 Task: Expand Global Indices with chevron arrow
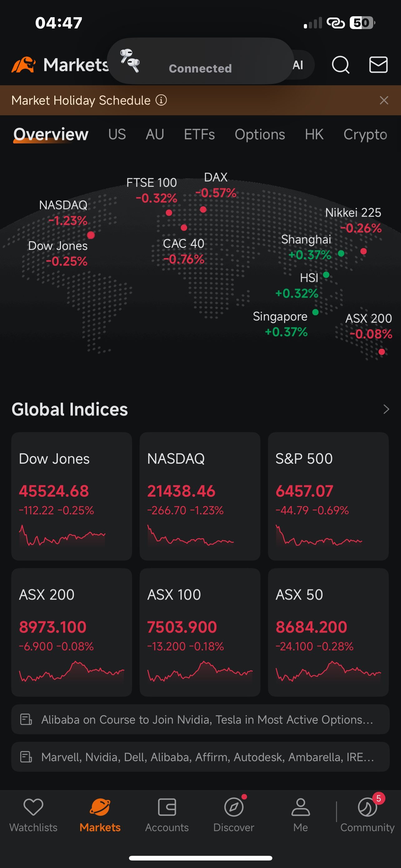(386, 409)
